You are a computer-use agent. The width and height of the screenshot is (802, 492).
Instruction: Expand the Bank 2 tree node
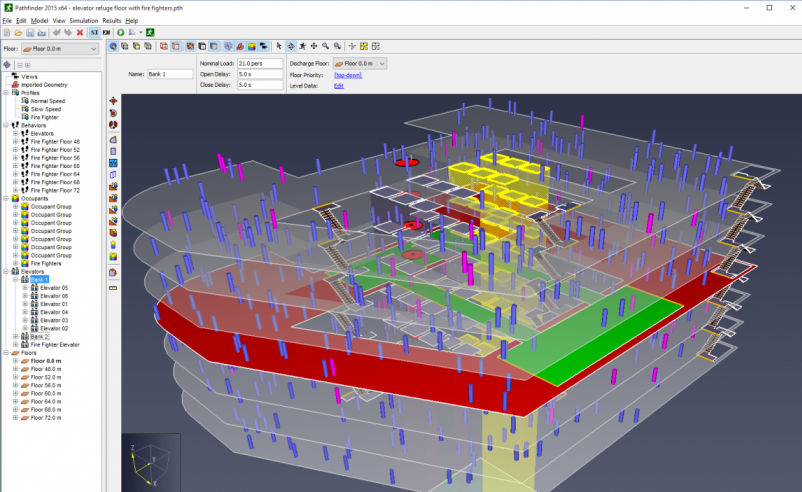15,336
